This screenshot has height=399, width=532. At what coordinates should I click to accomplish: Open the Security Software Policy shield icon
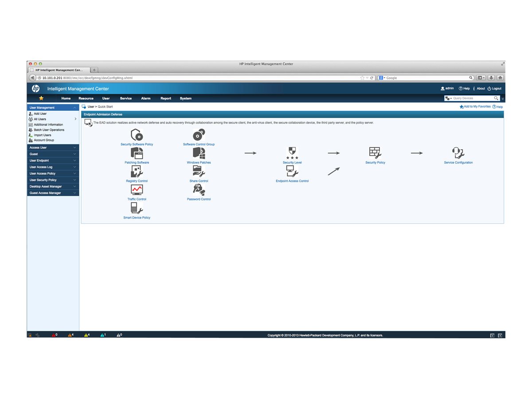(x=137, y=135)
